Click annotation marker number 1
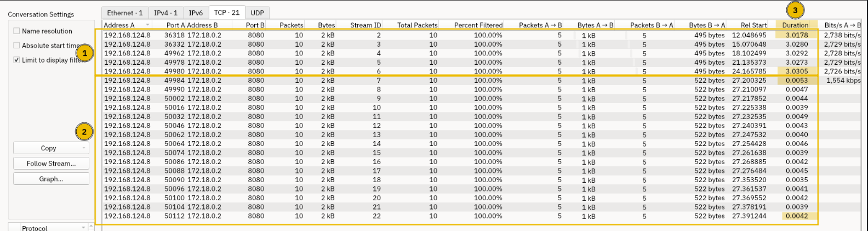Screen dimensions: 868x231 (x=84, y=53)
